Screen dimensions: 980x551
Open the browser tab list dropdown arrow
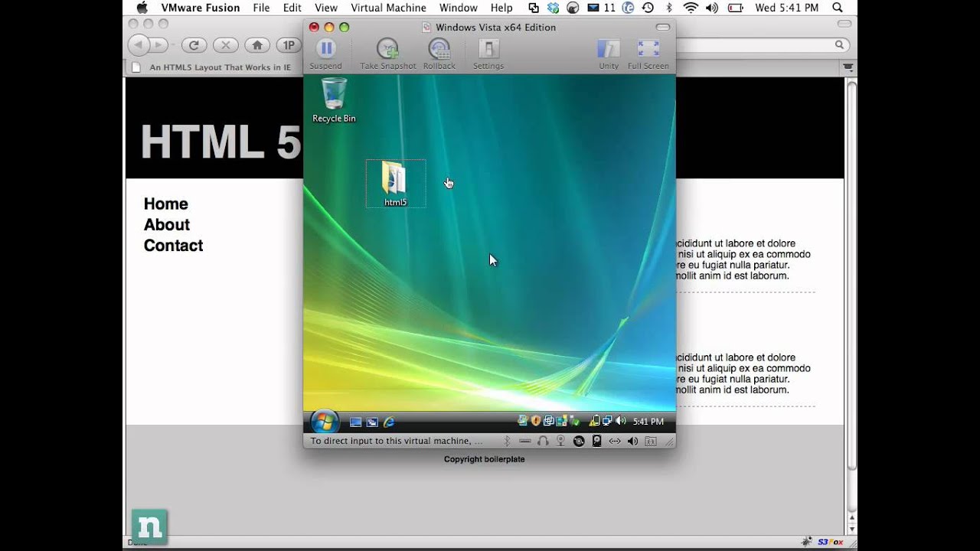[x=848, y=67]
